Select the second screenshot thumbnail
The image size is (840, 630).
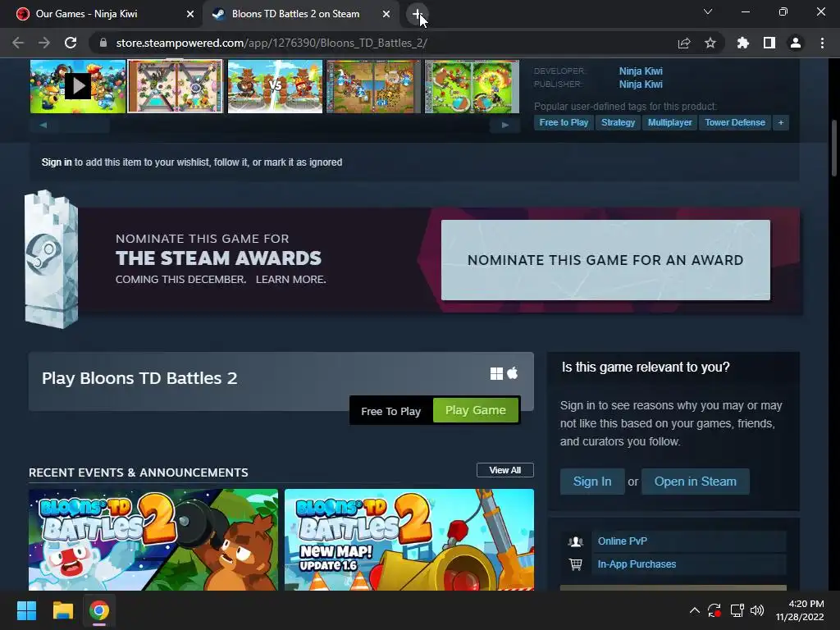point(176,86)
